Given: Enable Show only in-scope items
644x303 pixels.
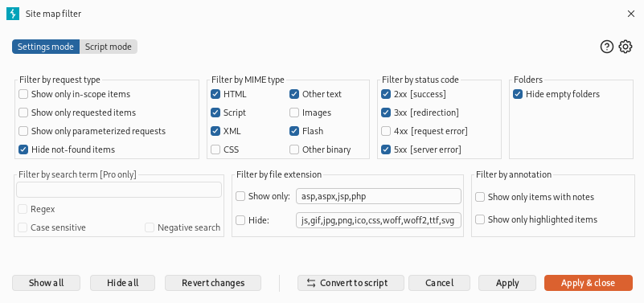Looking at the screenshot, I should pos(23,94).
